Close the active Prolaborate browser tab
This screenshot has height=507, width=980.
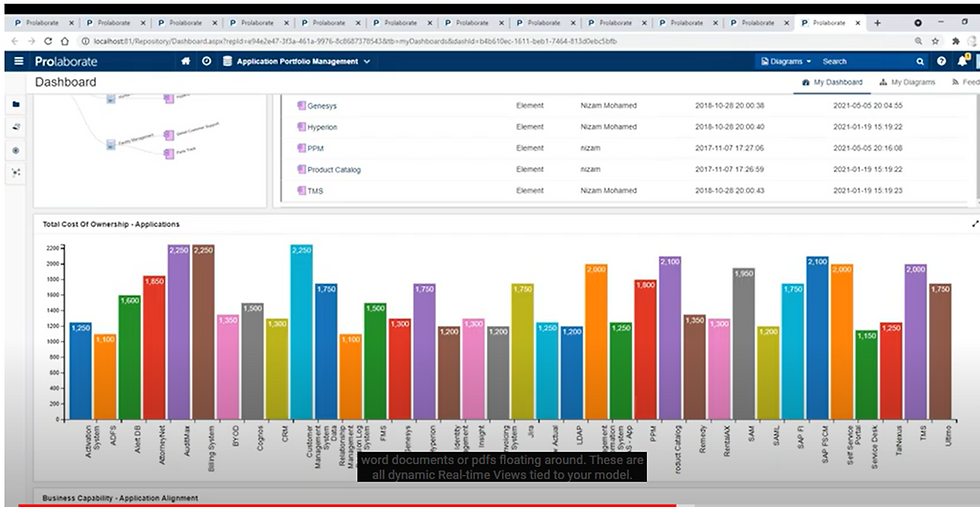tap(858, 23)
